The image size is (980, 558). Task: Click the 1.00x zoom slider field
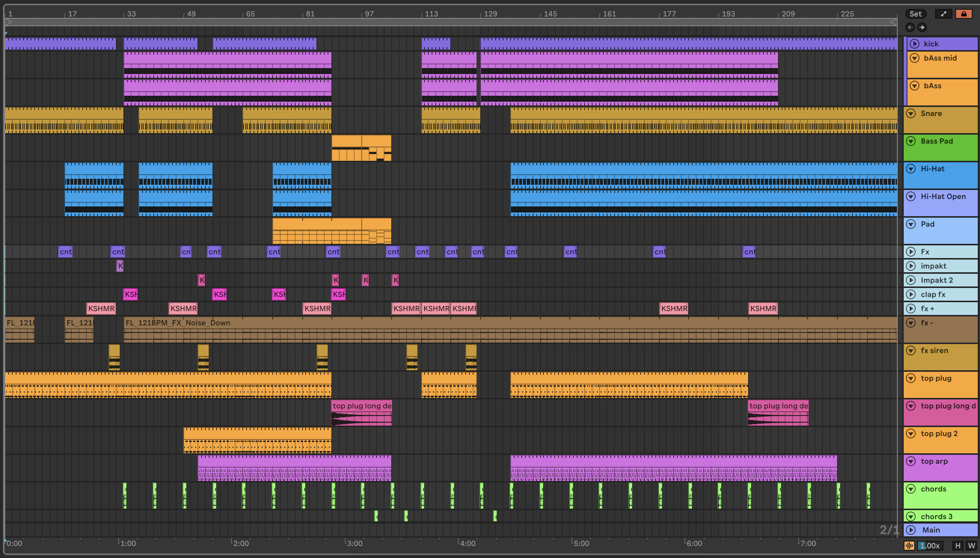pyautogui.click(x=930, y=546)
